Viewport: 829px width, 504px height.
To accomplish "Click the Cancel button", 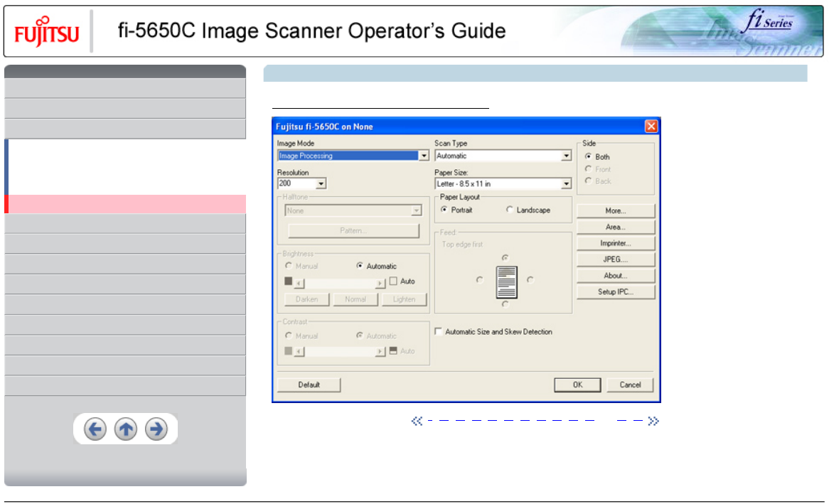I will tap(630, 385).
